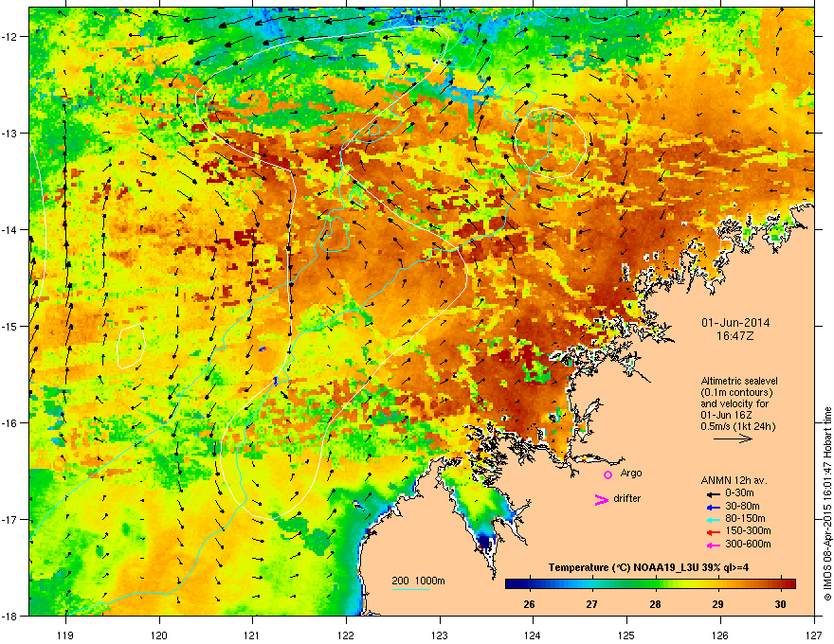Click the IMOS copyright timestamp text
Viewport: 834px width, 644px height.
827,504
